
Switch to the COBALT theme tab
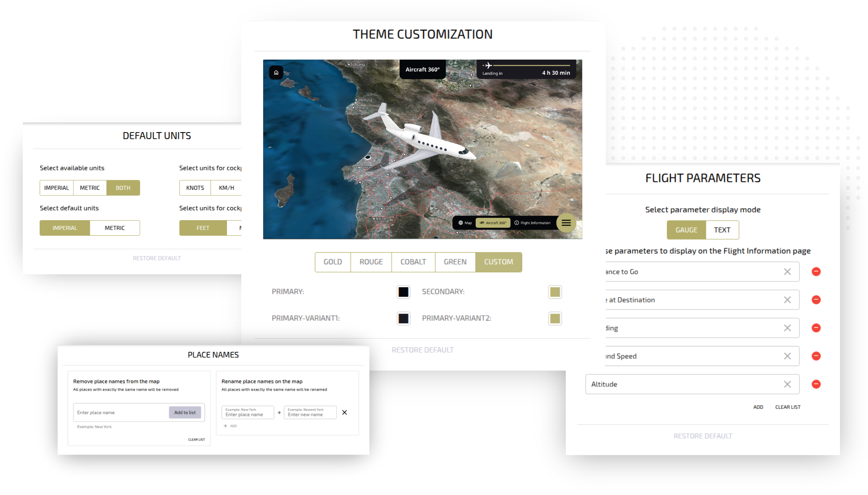pos(413,262)
